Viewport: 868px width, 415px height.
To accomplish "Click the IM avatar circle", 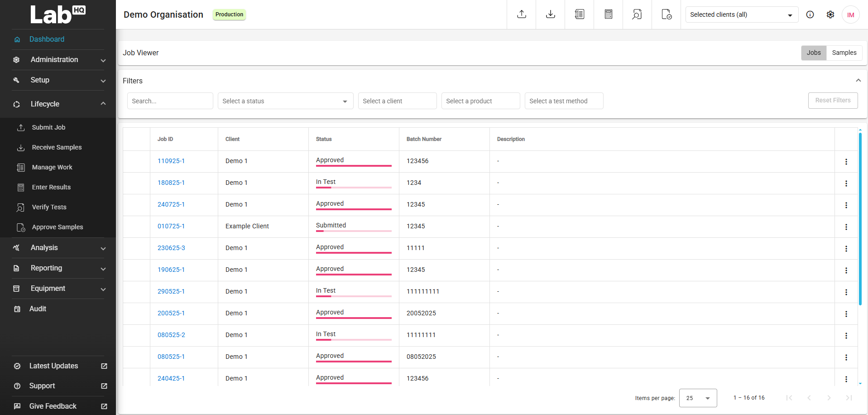I will click(851, 14).
